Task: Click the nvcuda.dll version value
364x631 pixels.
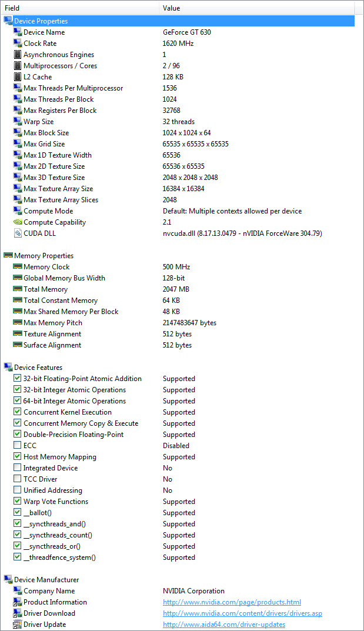Action: 242,233
